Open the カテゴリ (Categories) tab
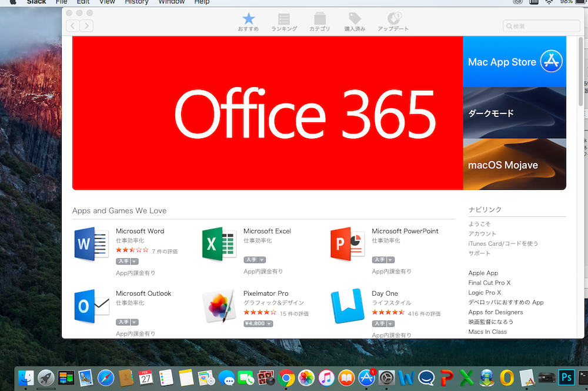The width and height of the screenshot is (588, 391). tap(319, 22)
